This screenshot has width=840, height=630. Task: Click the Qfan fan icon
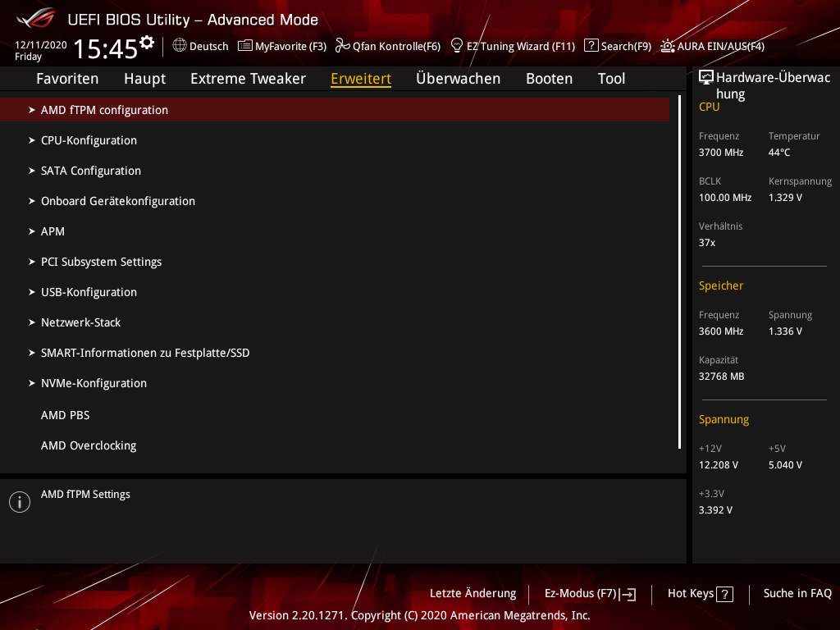pos(342,46)
